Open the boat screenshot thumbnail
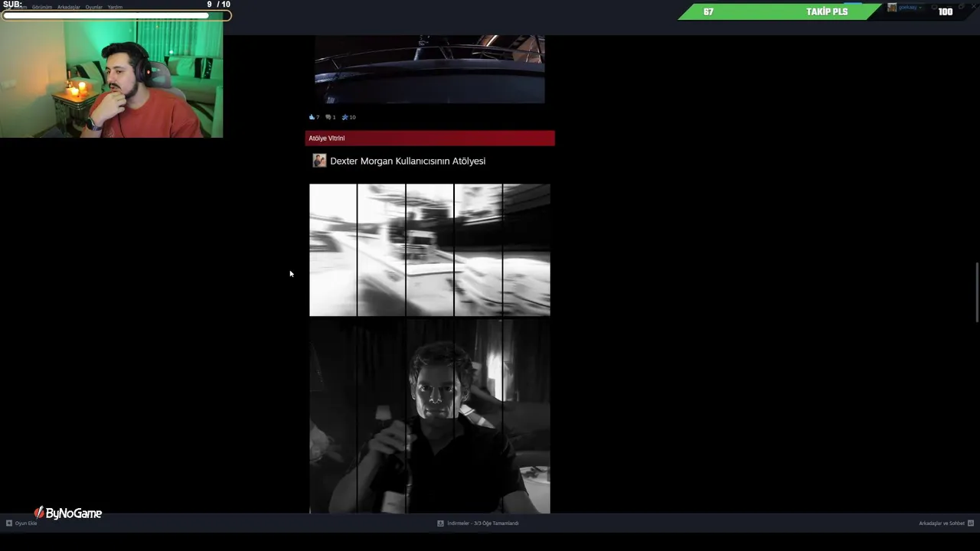Screen dimensions: 980x551 pos(430,69)
